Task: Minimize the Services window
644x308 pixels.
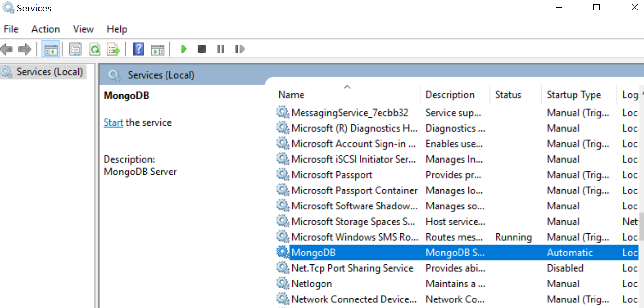Action: tap(559, 7)
